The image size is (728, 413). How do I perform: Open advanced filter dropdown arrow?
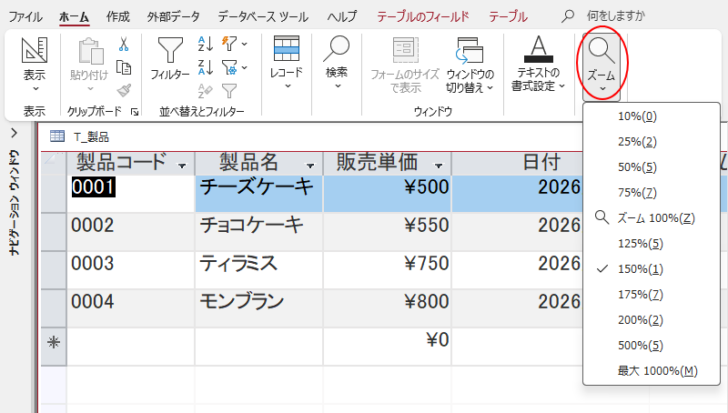245,68
